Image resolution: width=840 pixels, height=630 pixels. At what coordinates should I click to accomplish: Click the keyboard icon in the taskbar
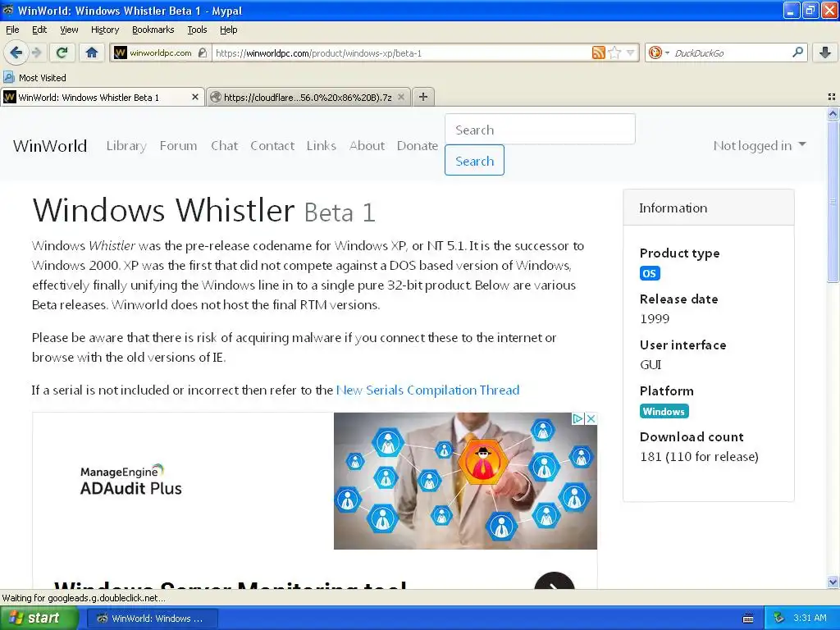748,619
